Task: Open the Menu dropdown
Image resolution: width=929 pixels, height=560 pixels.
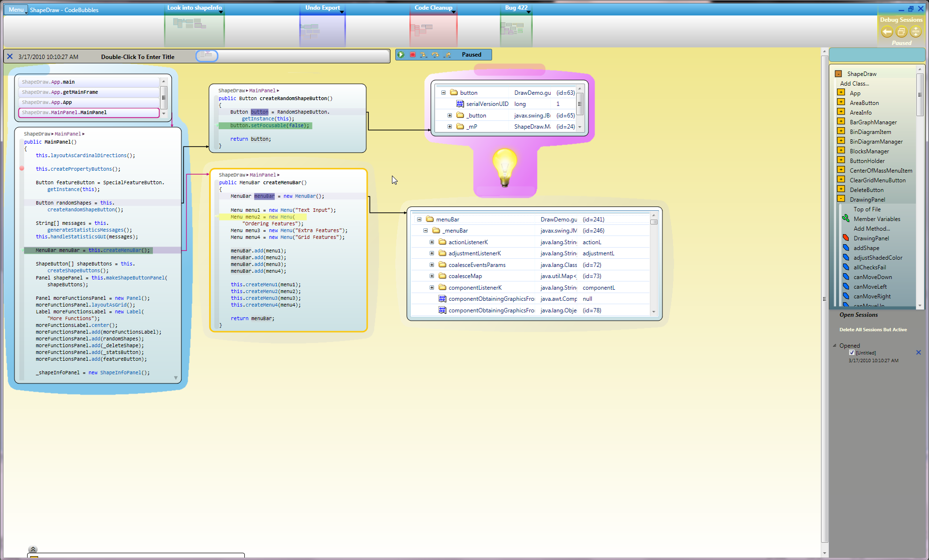Action: click(16, 10)
